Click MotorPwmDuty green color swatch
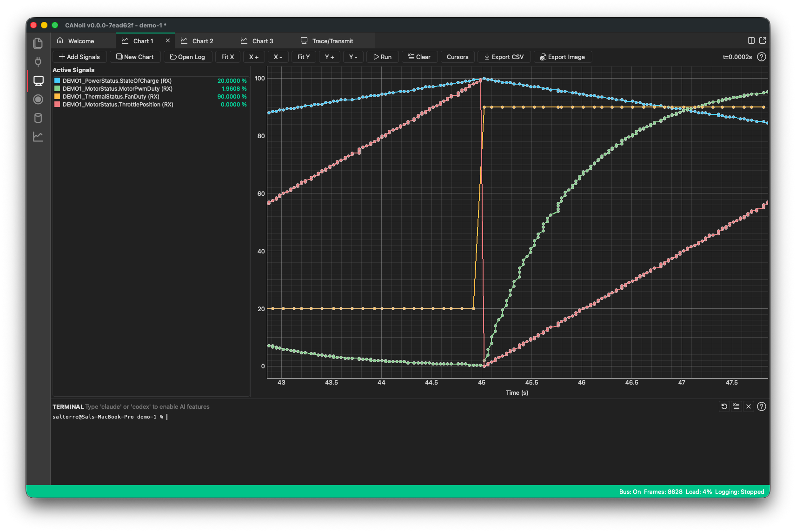 pos(57,88)
